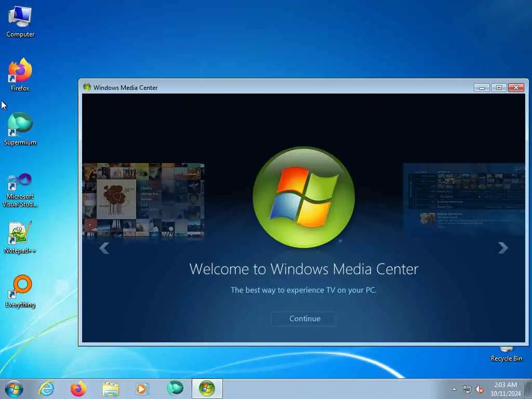Launch Internet Explorer from the taskbar
532x399 pixels.
(46, 389)
